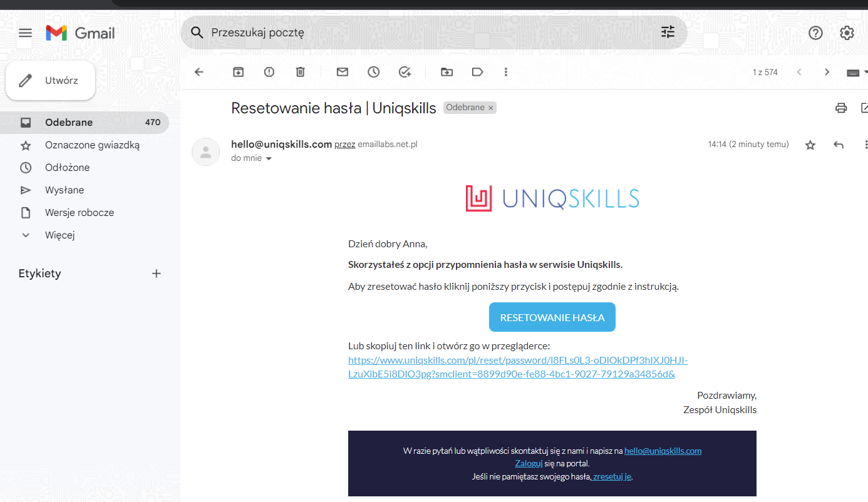Click the RESETOWANIE HASŁA button
The image size is (868, 502).
click(x=552, y=317)
